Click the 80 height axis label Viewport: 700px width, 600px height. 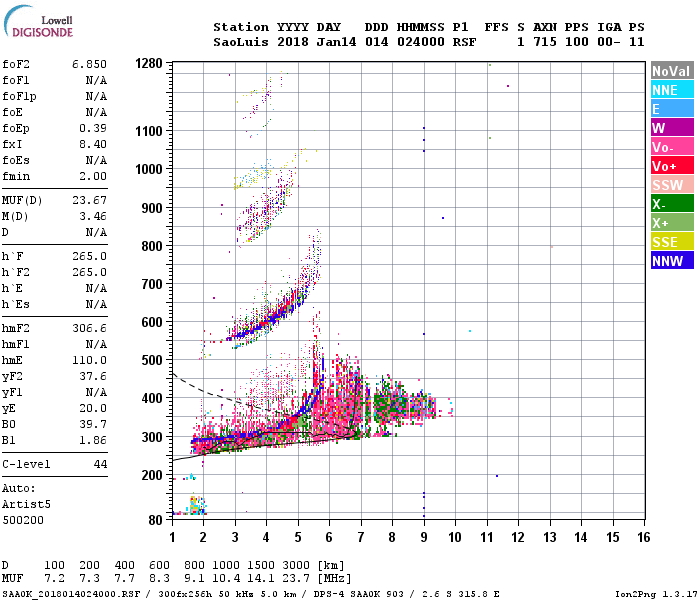pyautogui.click(x=155, y=520)
